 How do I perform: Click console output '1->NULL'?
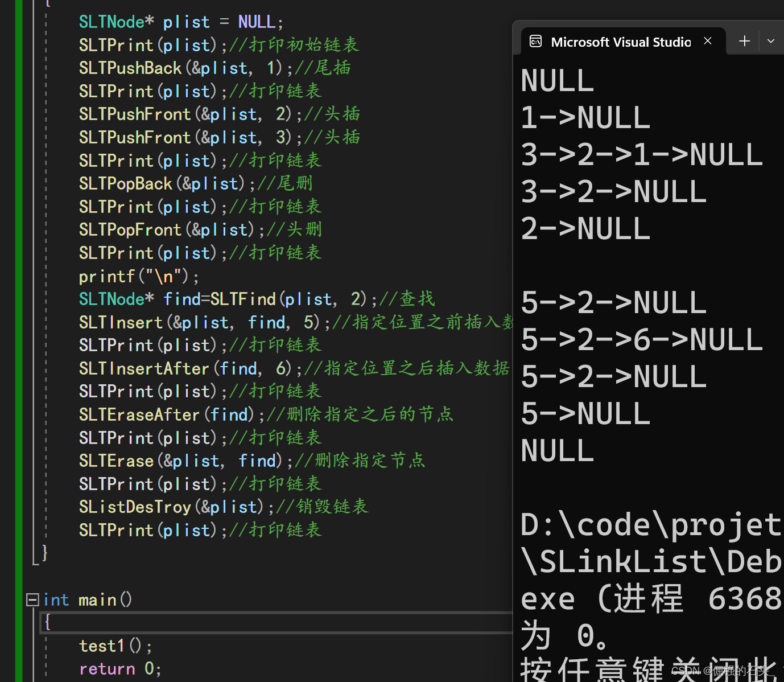[x=585, y=118]
